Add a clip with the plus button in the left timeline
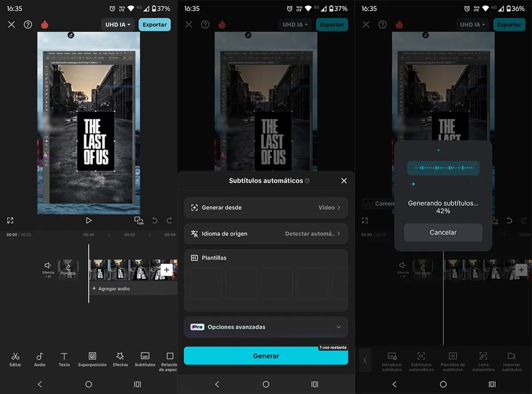 (x=166, y=270)
